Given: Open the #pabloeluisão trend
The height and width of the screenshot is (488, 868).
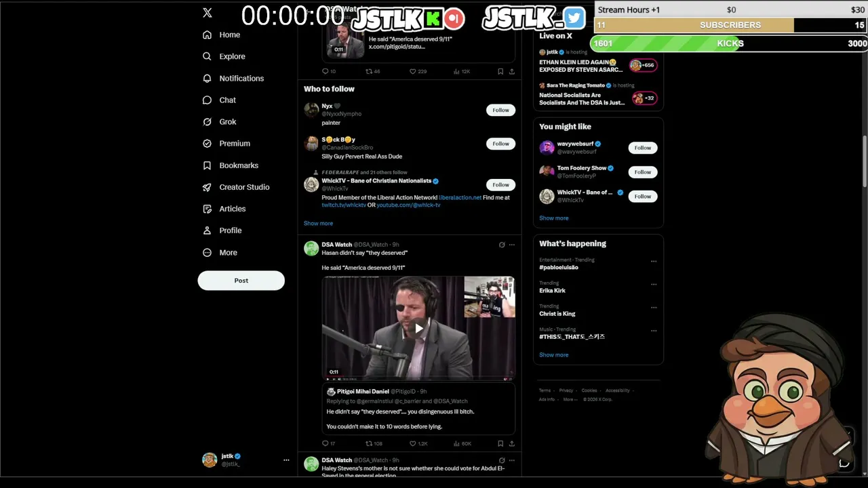Looking at the screenshot, I should (559, 268).
